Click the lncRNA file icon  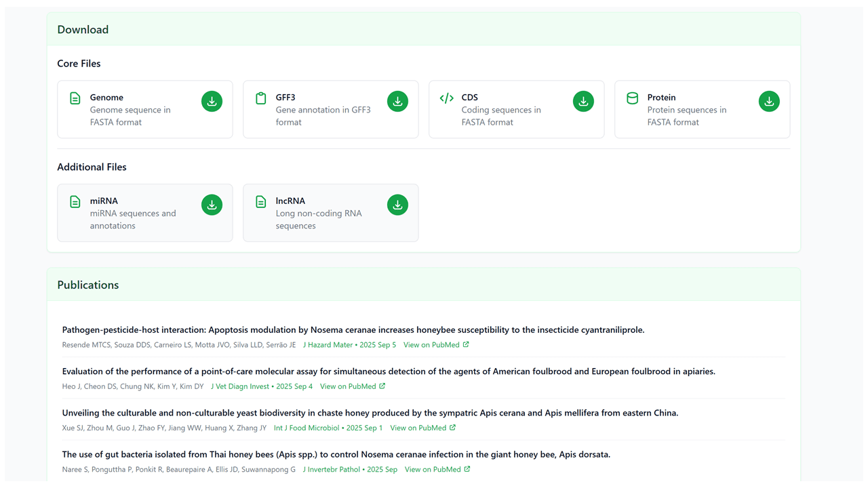[261, 202]
